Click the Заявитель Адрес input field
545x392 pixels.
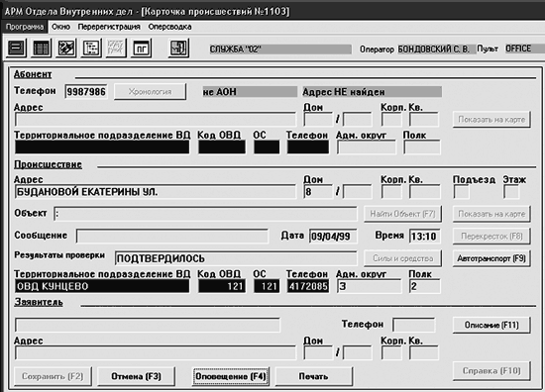[155, 352]
